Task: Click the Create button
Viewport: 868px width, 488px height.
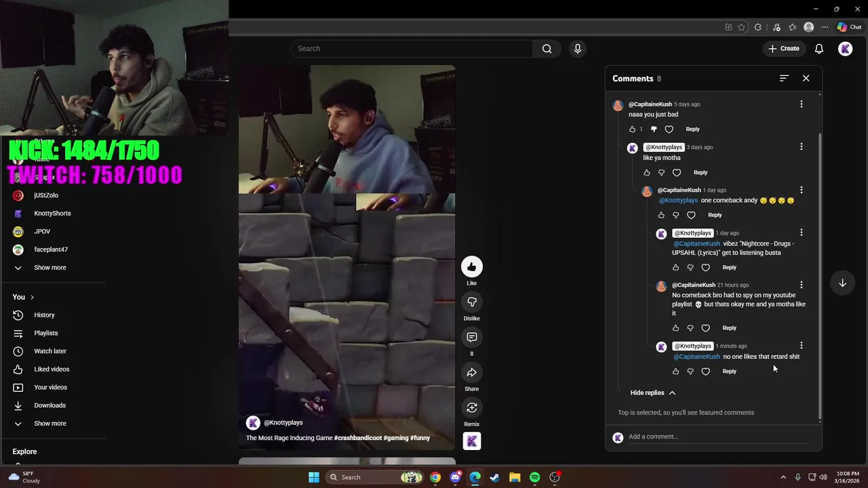Action: (784, 49)
